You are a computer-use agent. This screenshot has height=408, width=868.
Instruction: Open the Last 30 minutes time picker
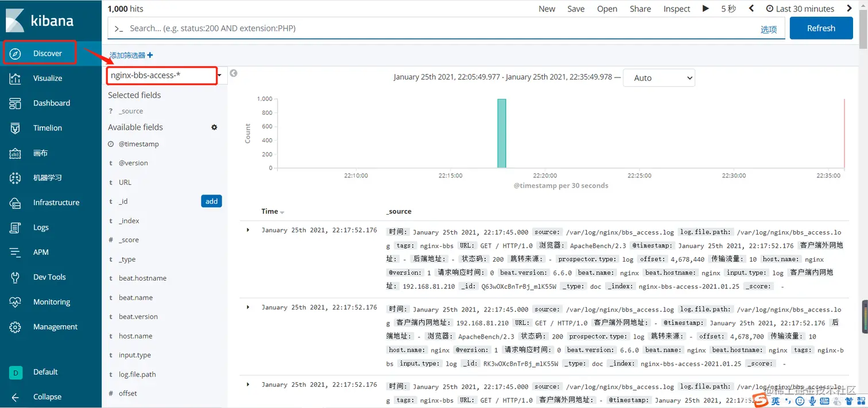(x=800, y=9)
